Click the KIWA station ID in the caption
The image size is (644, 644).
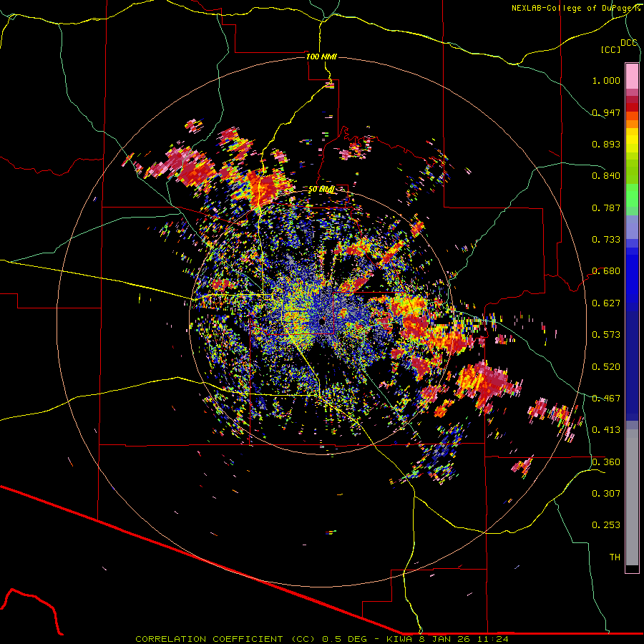pos(401,639)
